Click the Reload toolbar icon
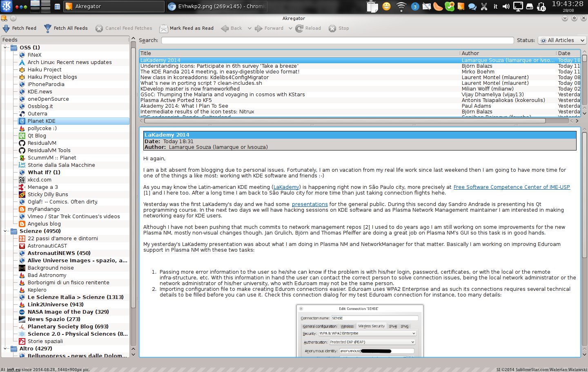The width and height of the screenshot is (588, 372). click(299, 29)
